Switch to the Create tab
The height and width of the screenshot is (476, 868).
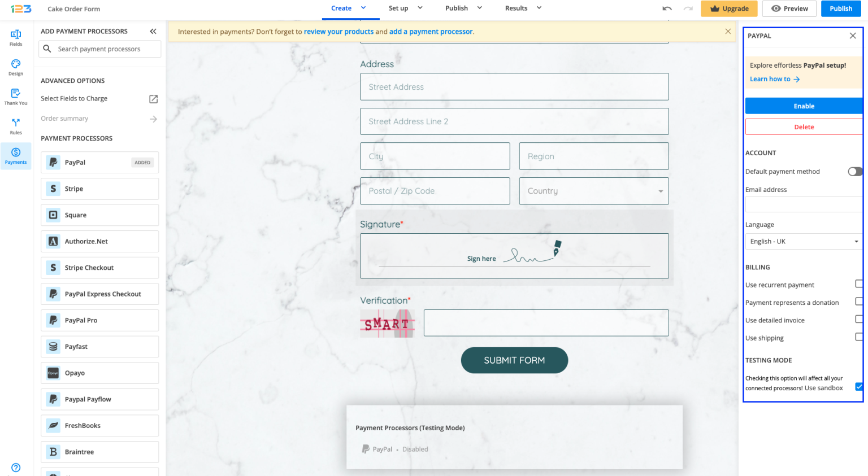[341, 8]
